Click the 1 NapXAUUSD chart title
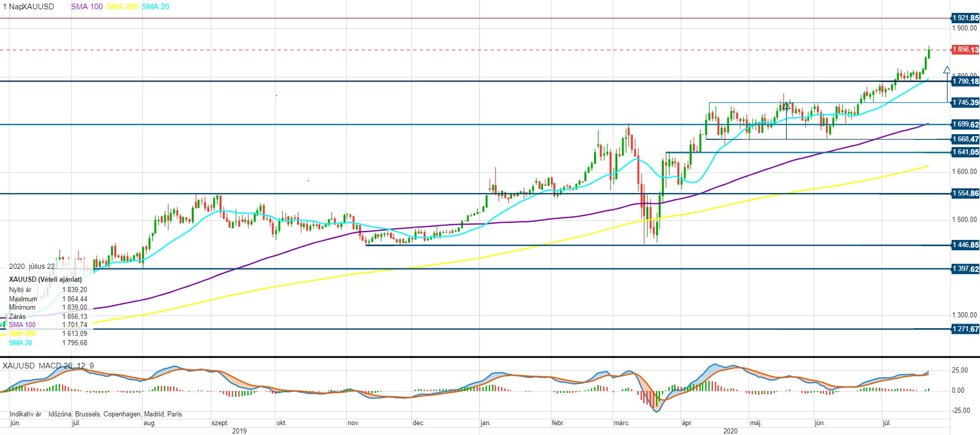The width and height of the screenshot is (980, 435). [28, 7]
